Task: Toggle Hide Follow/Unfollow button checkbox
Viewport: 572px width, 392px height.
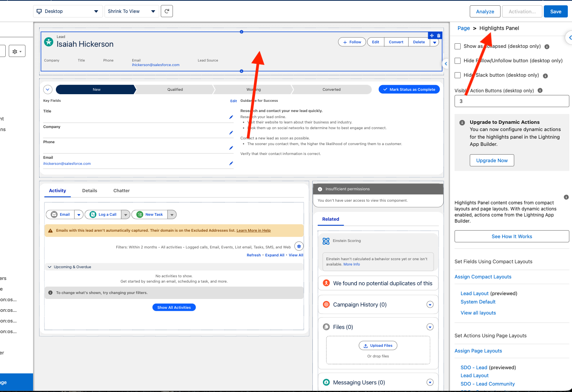Action: coord(458,61)
